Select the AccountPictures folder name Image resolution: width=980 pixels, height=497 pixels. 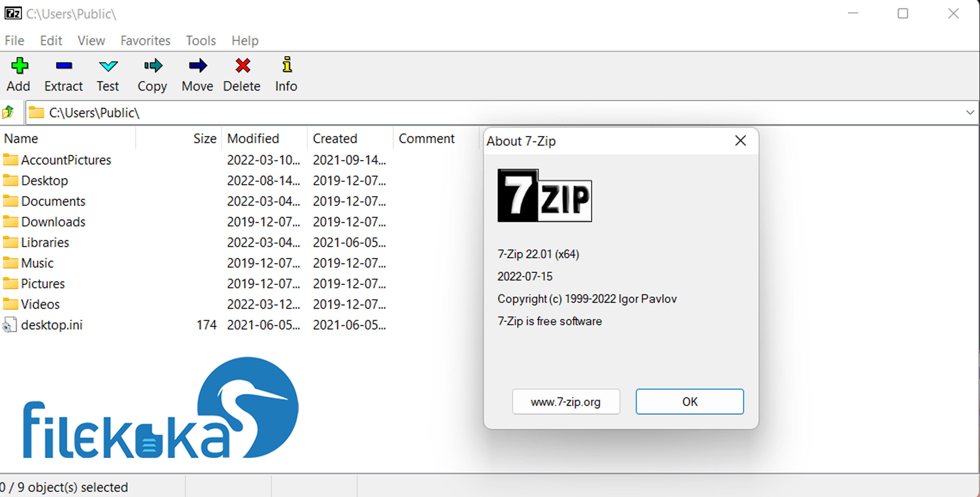66,160
